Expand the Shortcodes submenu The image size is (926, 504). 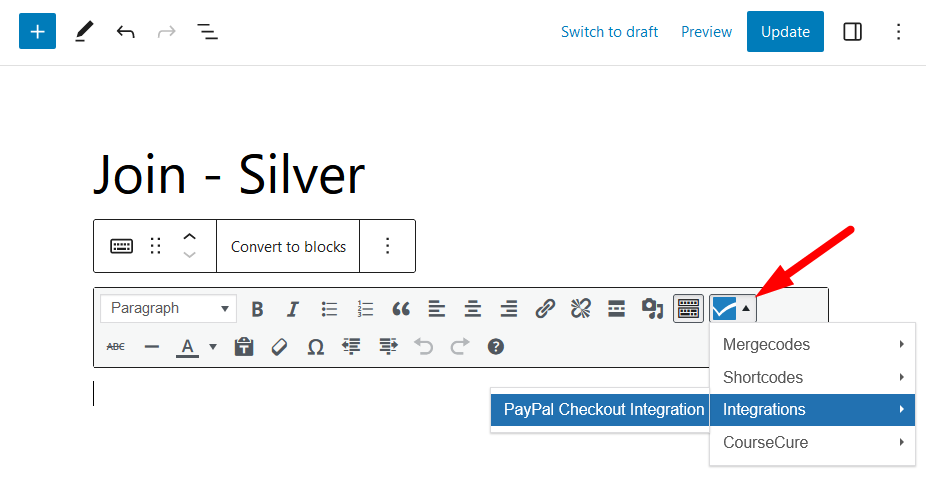click(x=813, y=377)
